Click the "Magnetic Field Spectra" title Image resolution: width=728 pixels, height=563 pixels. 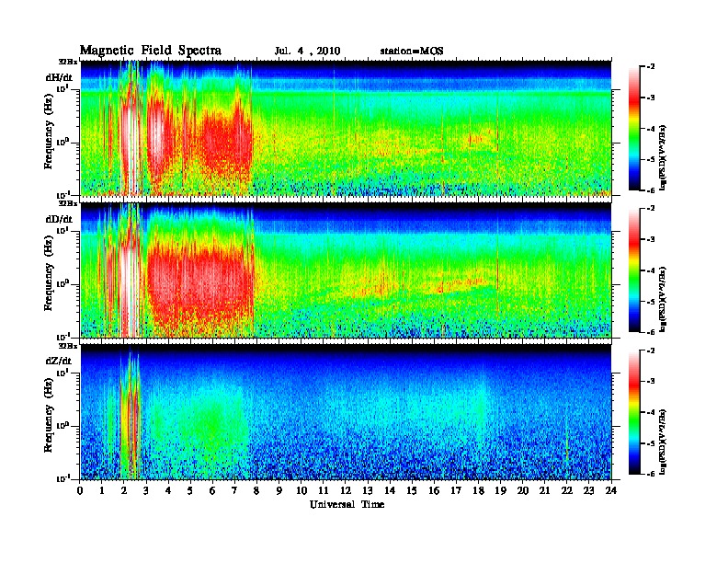(x=151, y=51)
